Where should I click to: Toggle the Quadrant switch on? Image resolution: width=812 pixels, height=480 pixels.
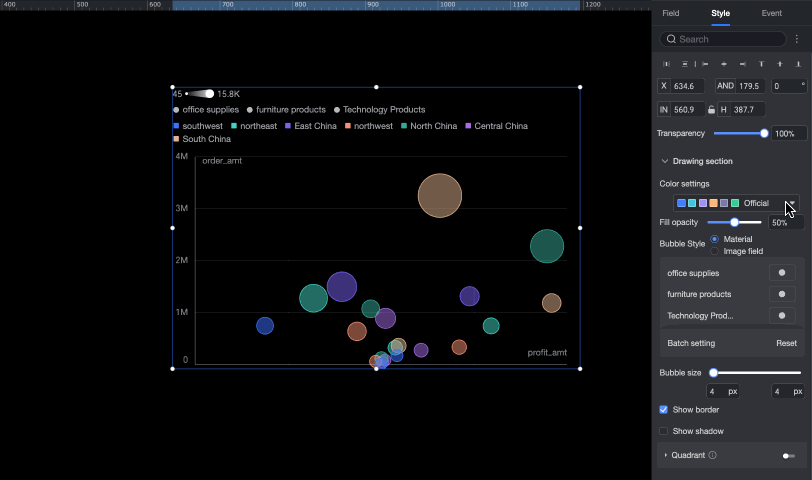click(x=789, y=456)
